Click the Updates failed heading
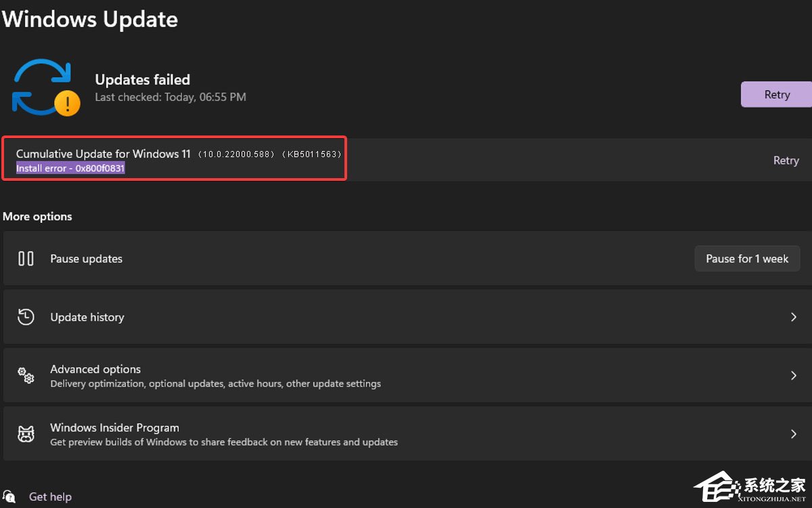Screen dimensions: 812x508 click(142, 80)
